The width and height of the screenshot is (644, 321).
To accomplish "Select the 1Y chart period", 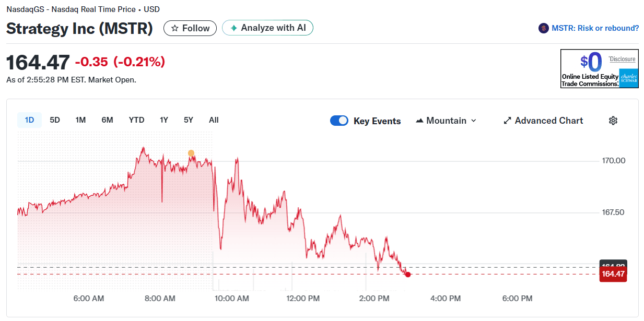I will coord(163,120).
